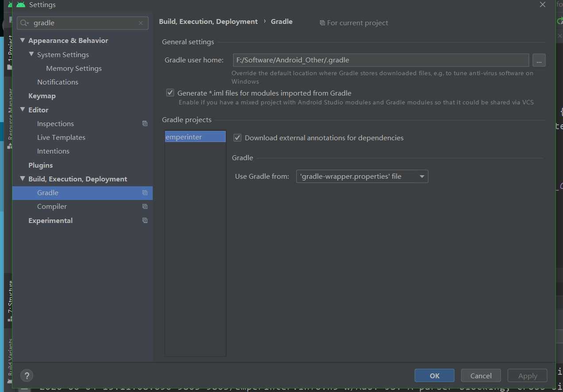
Task: Focus the settings search box
Action: tap(82, 23)
